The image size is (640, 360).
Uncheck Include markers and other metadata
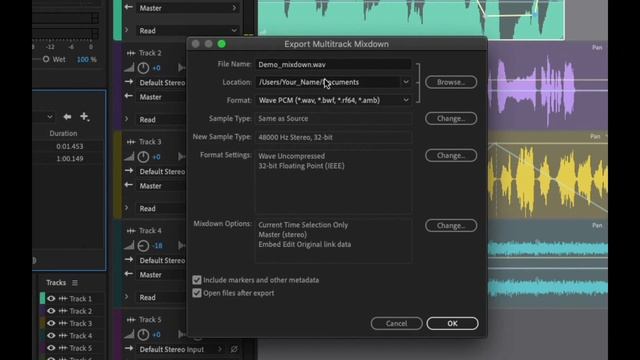197,280
